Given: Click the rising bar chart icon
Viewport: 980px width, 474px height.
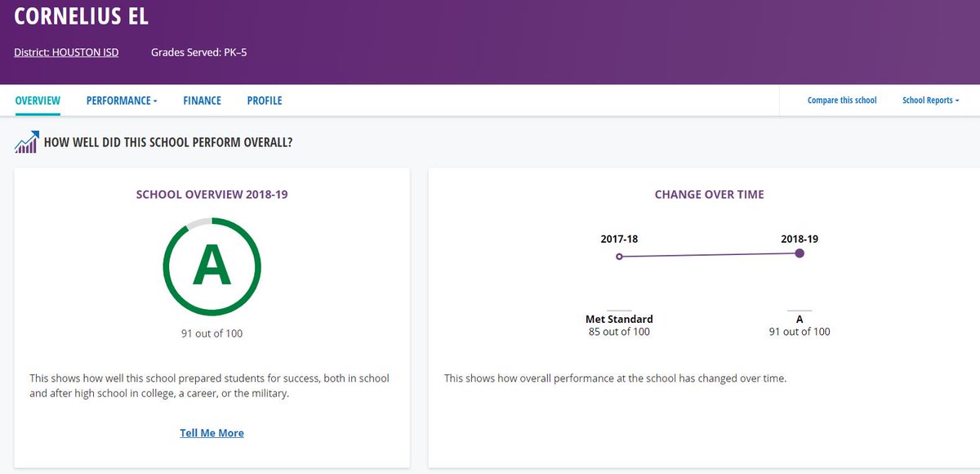Looking at the screenshot, I should pos(26,142).
